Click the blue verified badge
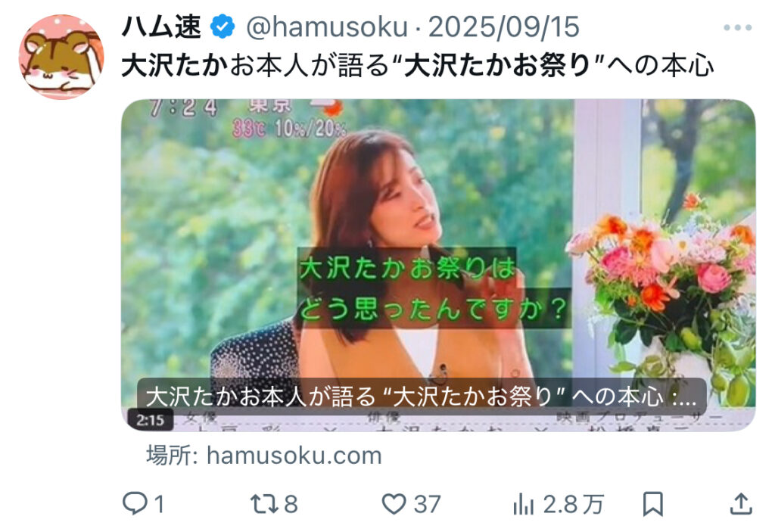 (x=223, y=26)
